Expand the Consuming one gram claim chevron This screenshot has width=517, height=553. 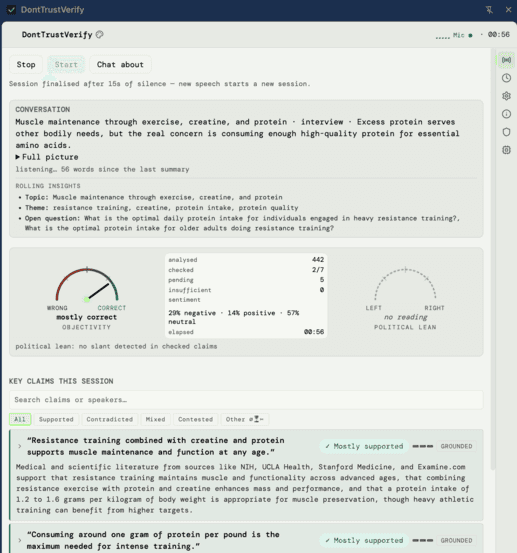coord(20,540)
